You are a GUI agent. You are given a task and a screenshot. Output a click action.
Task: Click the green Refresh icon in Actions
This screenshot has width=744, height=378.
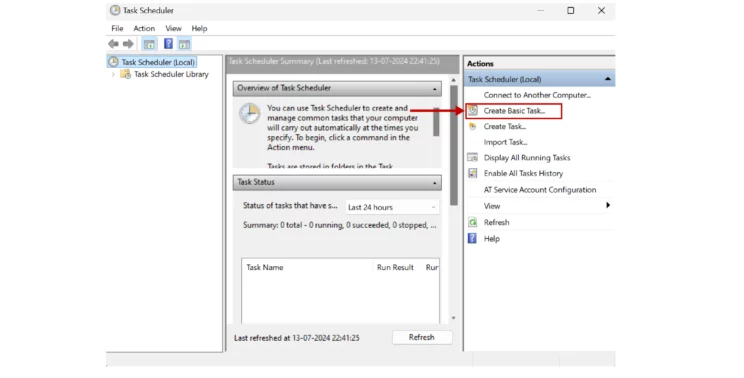coord(473,222)
